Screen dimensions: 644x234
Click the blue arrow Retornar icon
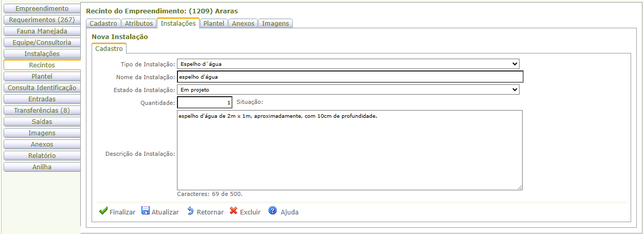tap(190, 211)
